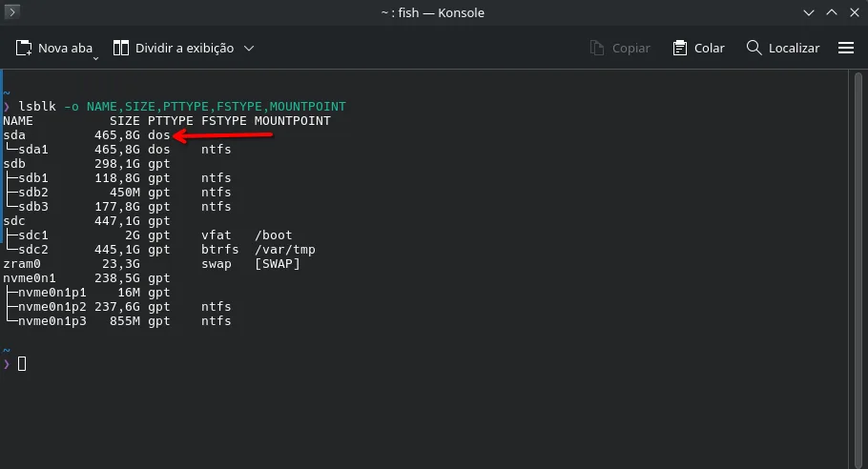Image resolution: width=868 pixels, height=469 pixels.
Task: Click the nvme0n1 row in lsblk output
Action: pyautogui.click(x=87, y=278)
